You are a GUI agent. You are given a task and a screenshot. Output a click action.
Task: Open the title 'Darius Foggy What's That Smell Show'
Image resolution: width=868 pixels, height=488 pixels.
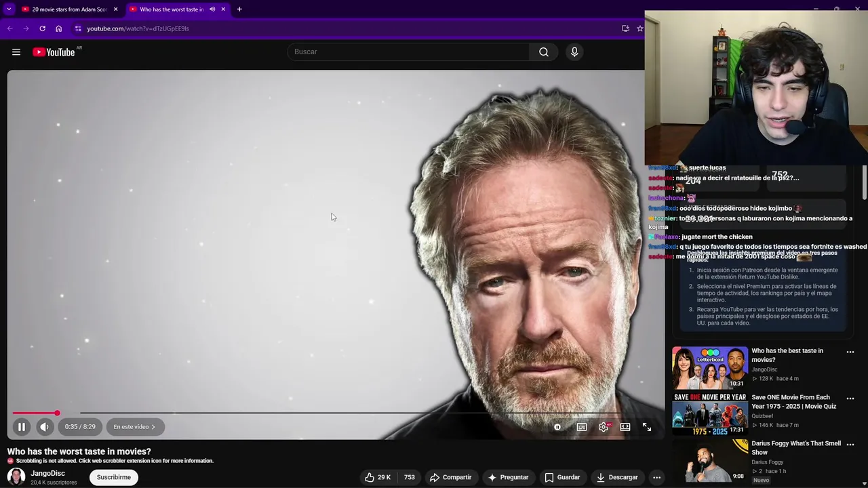(796, 448)
